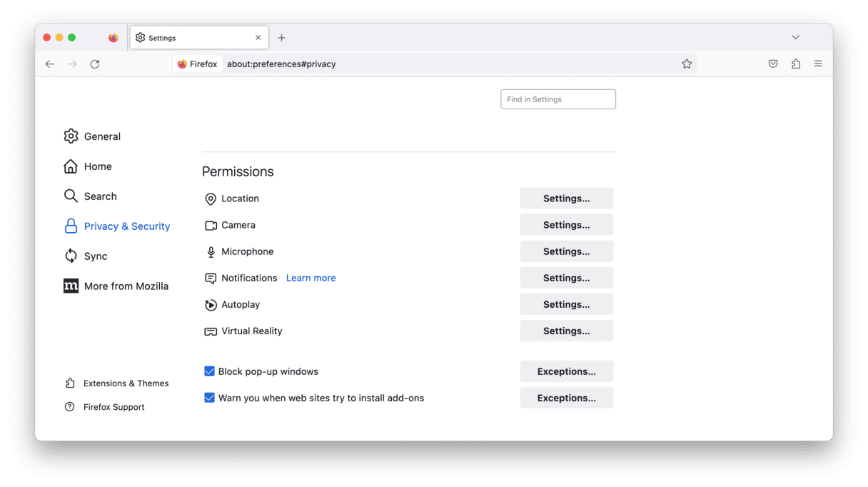Open the Extensions puzzle icon
868x487 pixels.
click(x=796, y=64)
